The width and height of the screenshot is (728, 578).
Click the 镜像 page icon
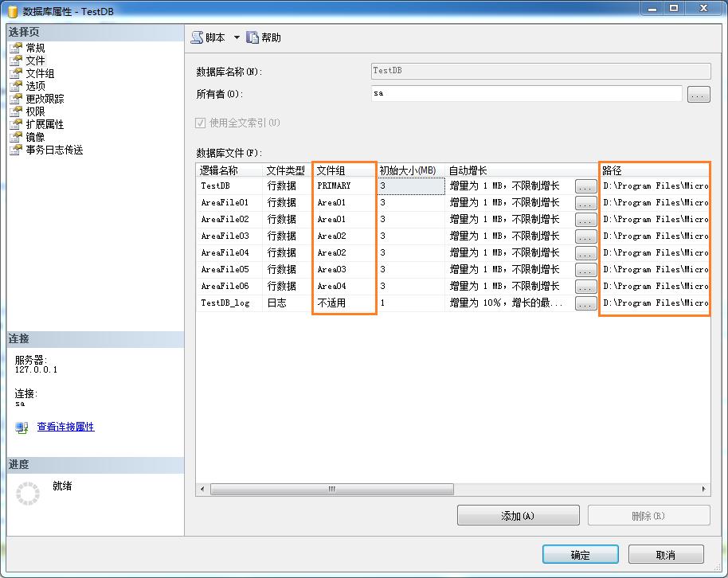tap(16, 137)
